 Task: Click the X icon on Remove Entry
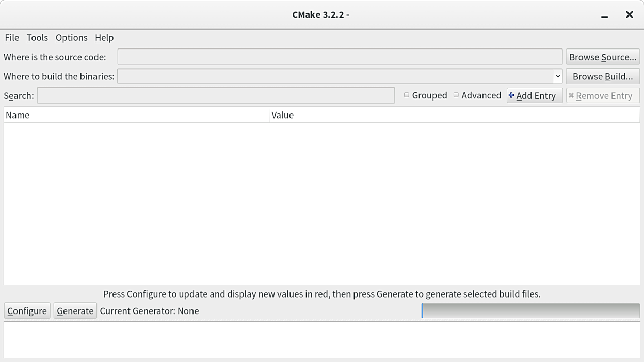(571, 95)
